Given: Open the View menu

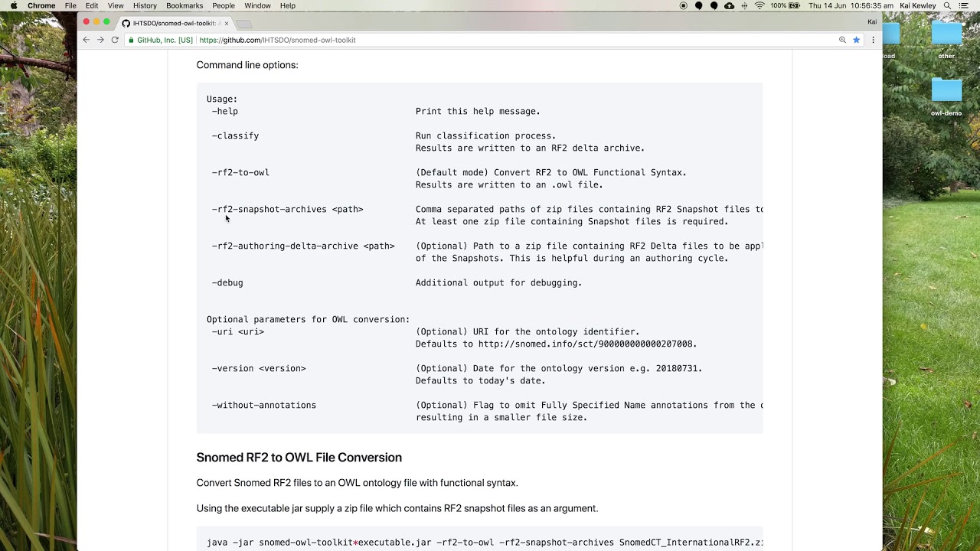Looking at the screenshot, I should [x=116, y=5].
